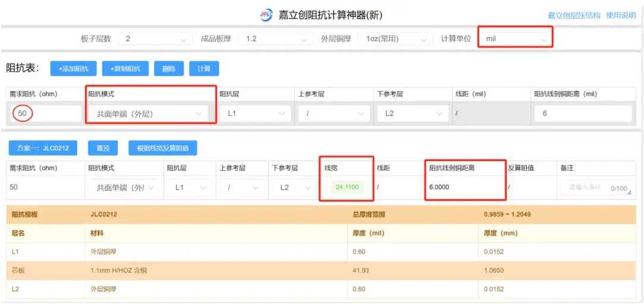The height and width of the screenshot is (307, 644).
Task: Click the 反算阻值 column header
Action: click(521, 168)
